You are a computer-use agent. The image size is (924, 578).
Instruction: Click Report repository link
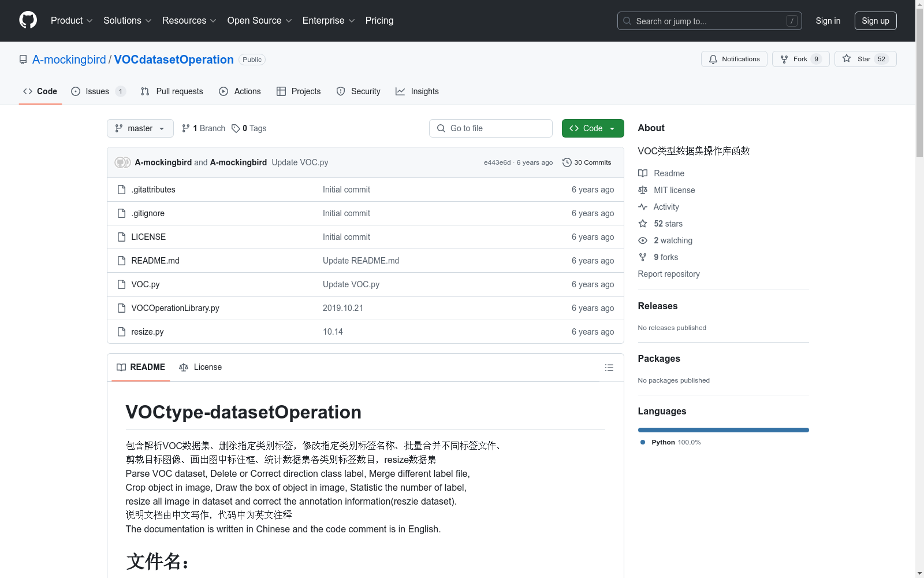(669, 274)
